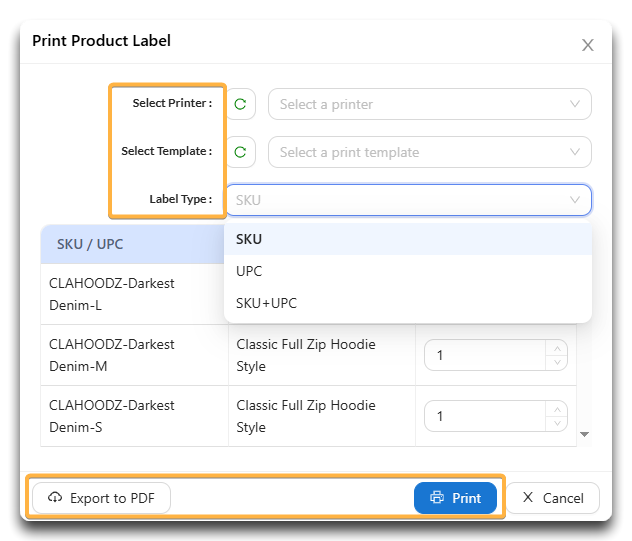The width and height of the screenshot is (632, 541).
Task: Increase quantity for Denim-S row
Action: [x=557, y=409]
